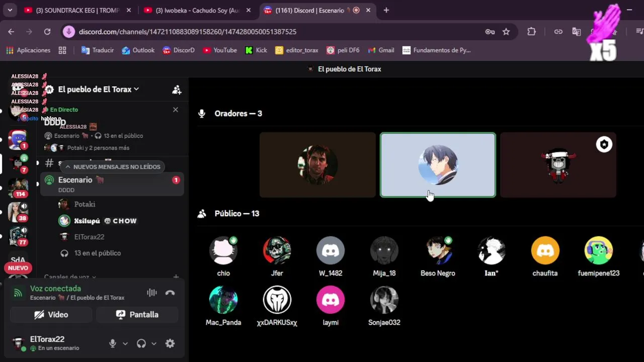Disconnect from voice with the hang-up icon
This screenshot has width=644, height=362.
pyautogui.click(x=170, y=293)
